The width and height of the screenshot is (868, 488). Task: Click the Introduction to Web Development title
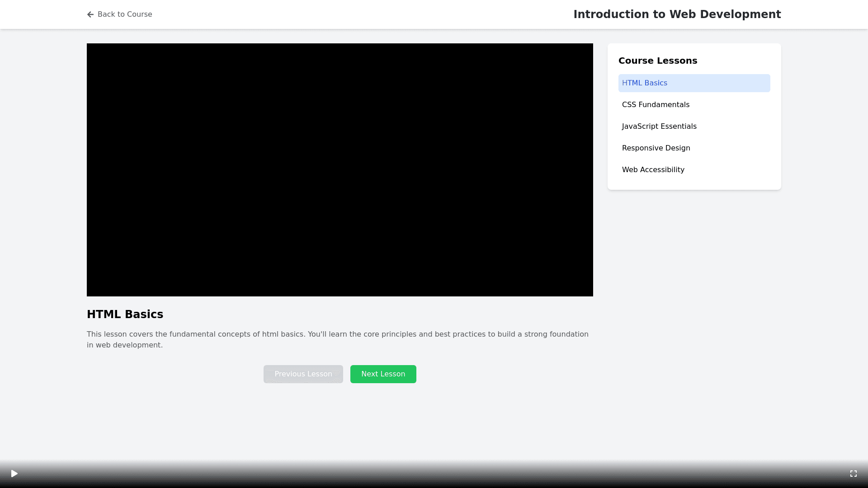point(677,14)
